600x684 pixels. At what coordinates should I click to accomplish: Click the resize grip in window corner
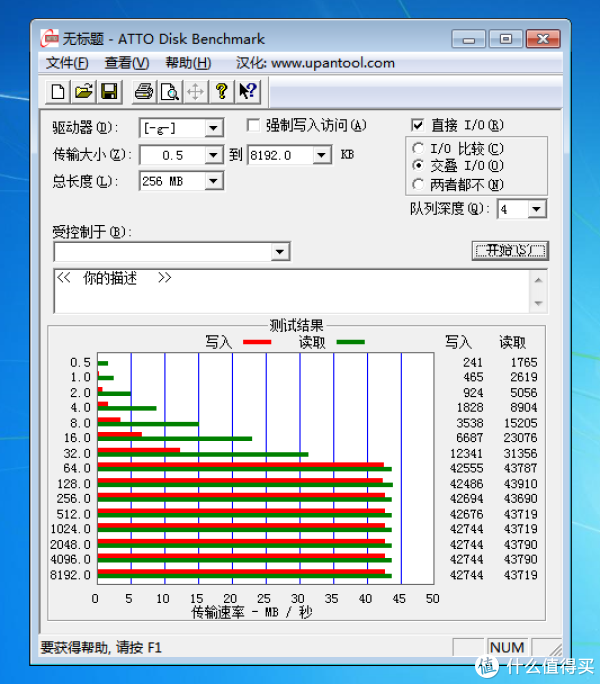tap(554, 648)
